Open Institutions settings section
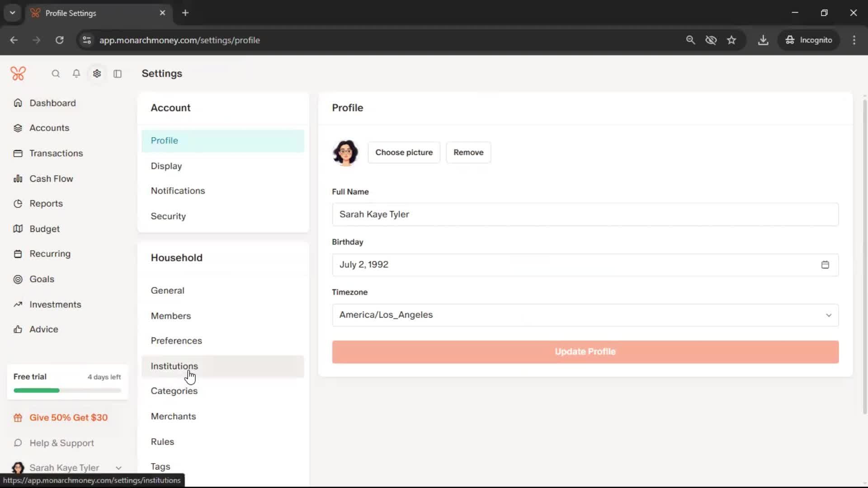The width and height of the screenshot is (868, 488). pyautogui.click(x=175, y=366)
